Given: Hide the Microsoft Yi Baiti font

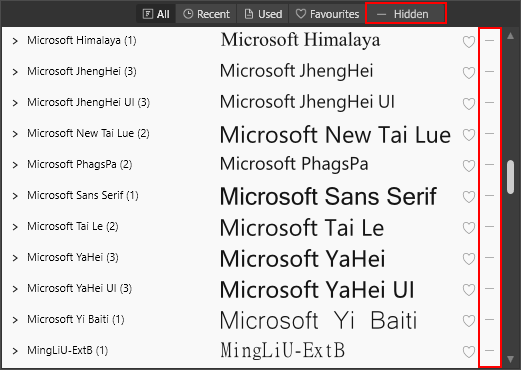Looking at the screenshot, I should (x=489, y=319).
